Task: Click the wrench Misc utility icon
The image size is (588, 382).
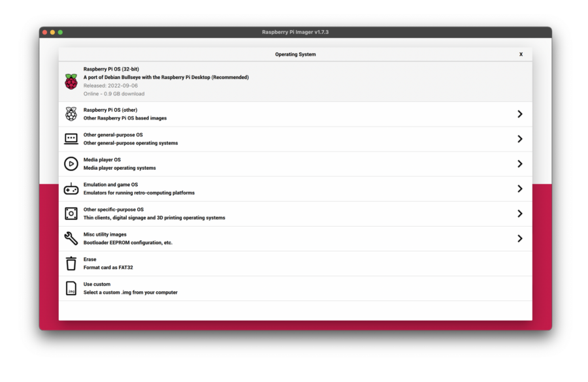Action: click(x=71, y=238)
